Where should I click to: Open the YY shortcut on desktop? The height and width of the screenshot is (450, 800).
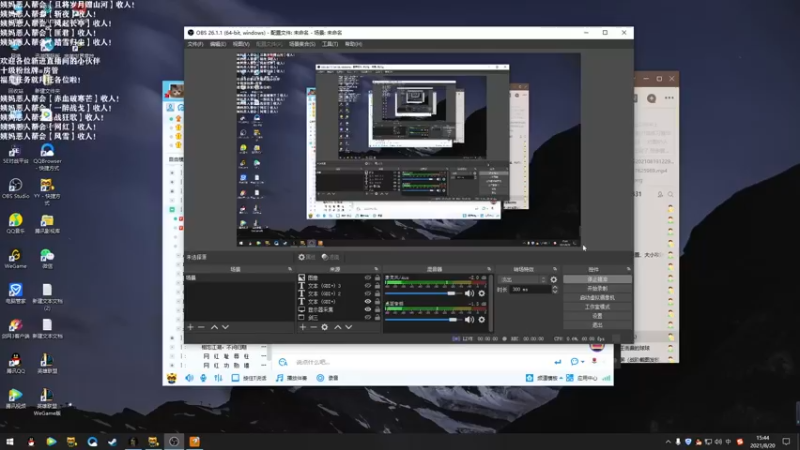(x=47, y=191)
